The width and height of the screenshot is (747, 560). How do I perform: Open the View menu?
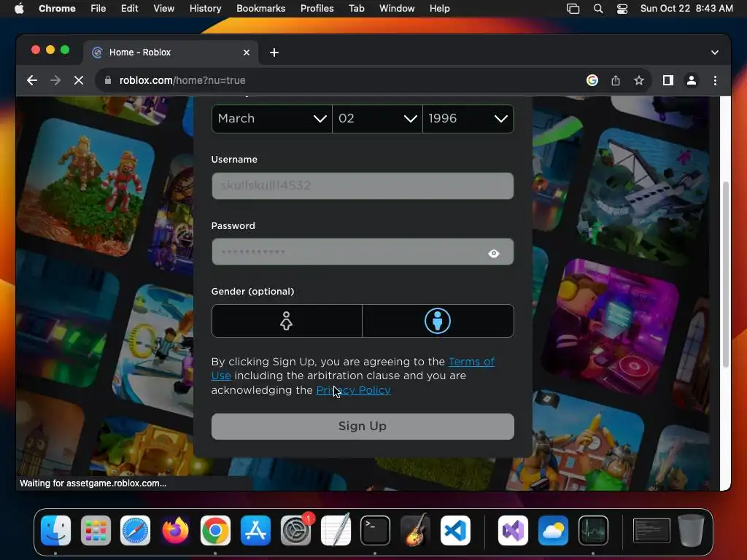click(163, 8)
